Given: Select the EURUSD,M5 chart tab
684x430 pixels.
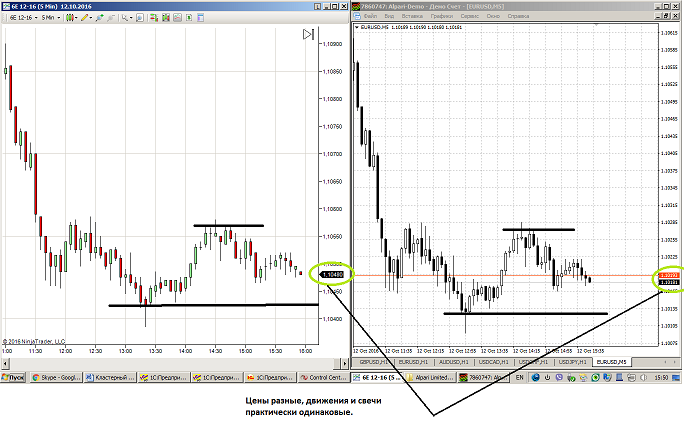Looking at the screenshot, I should click(x=612, y=361).
